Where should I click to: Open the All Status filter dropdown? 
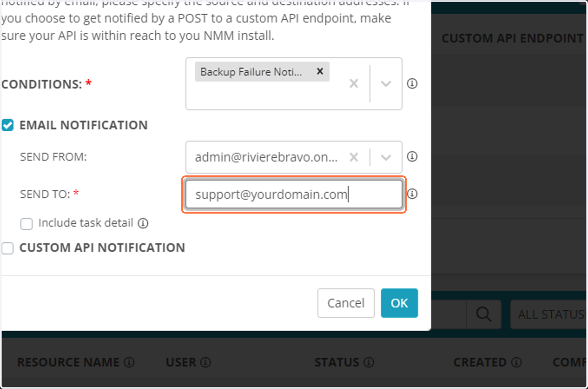click(x=549, y=314)
